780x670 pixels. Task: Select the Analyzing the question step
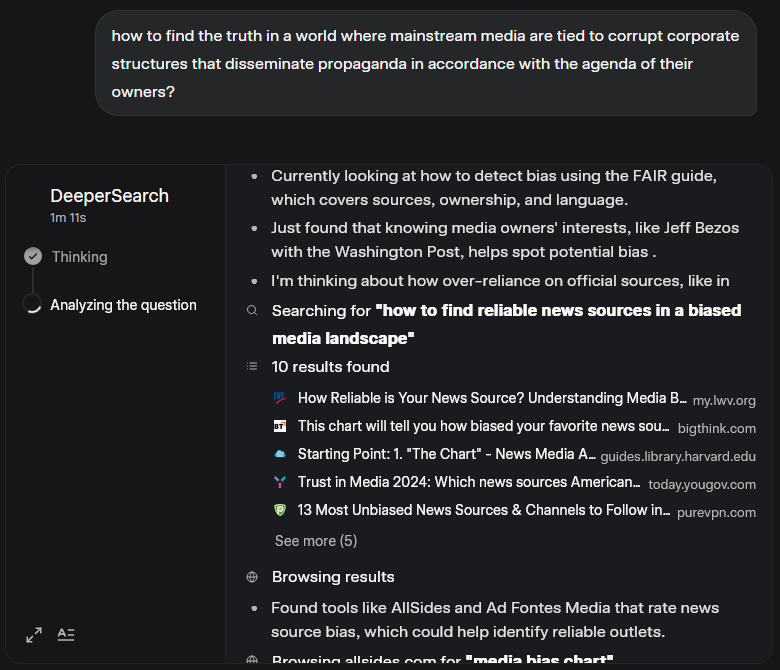click(x=123, y=305)
